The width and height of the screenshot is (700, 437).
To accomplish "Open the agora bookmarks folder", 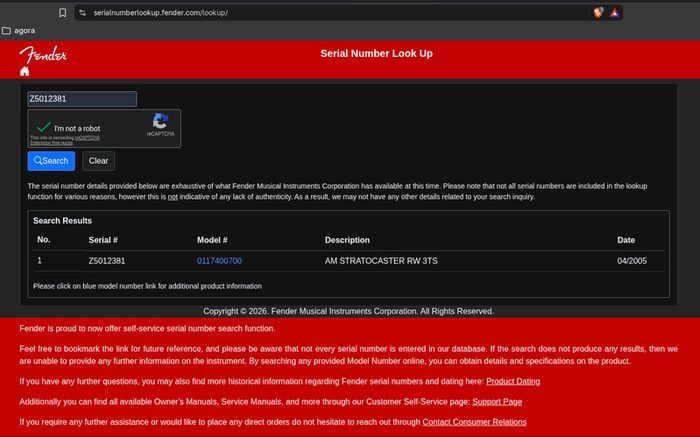I will point(19,30).
